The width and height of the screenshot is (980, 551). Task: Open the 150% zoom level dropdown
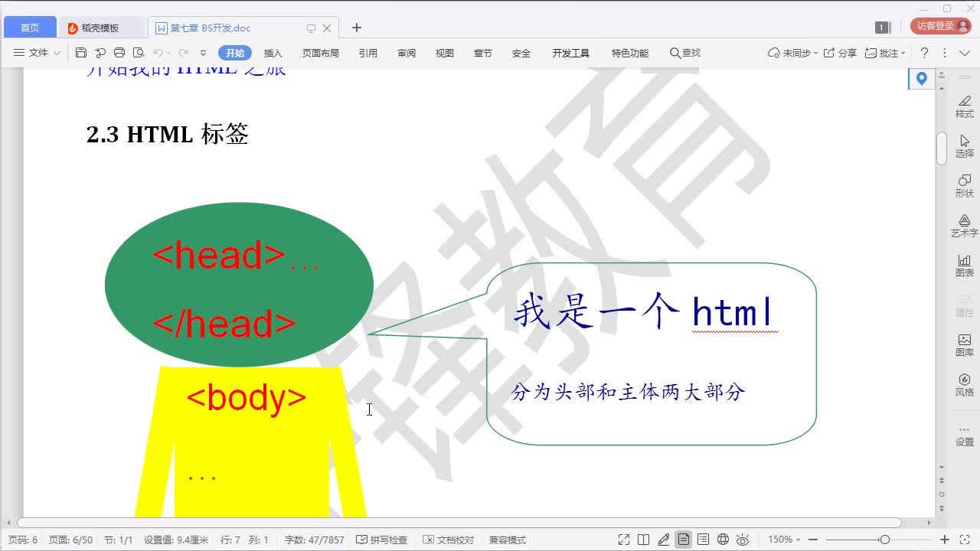(x=784, y=540)
